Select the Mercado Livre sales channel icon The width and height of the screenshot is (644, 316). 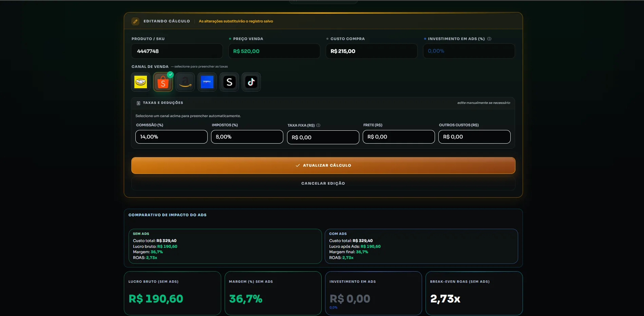(x=141, y=82)
